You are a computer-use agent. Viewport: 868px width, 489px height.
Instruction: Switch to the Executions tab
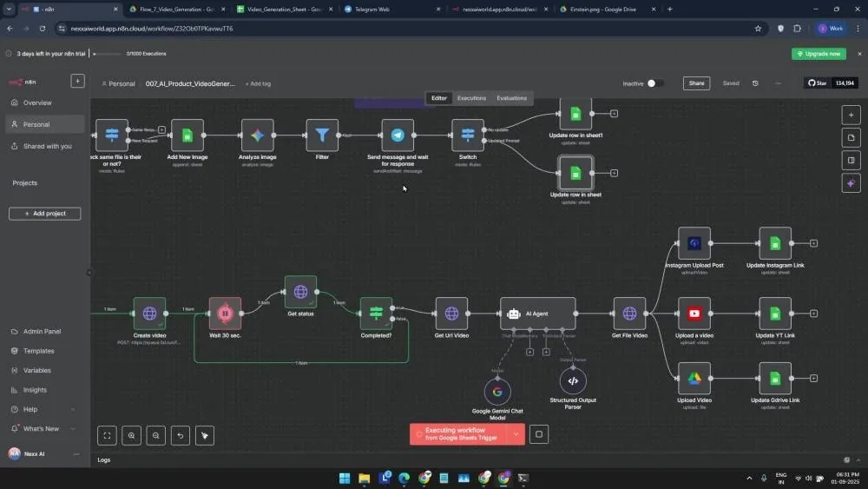[471, 98]
